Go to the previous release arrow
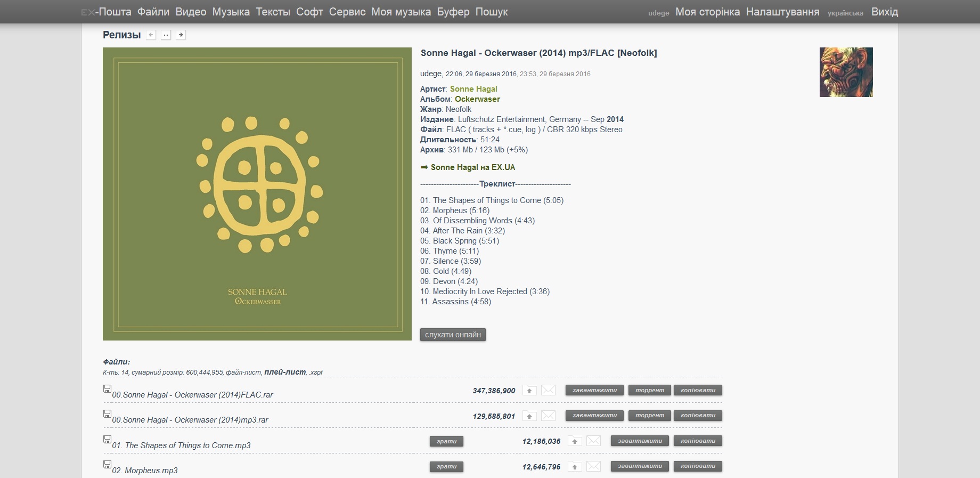This screenshot has height=478, width=980. click(x=151, y=35)
